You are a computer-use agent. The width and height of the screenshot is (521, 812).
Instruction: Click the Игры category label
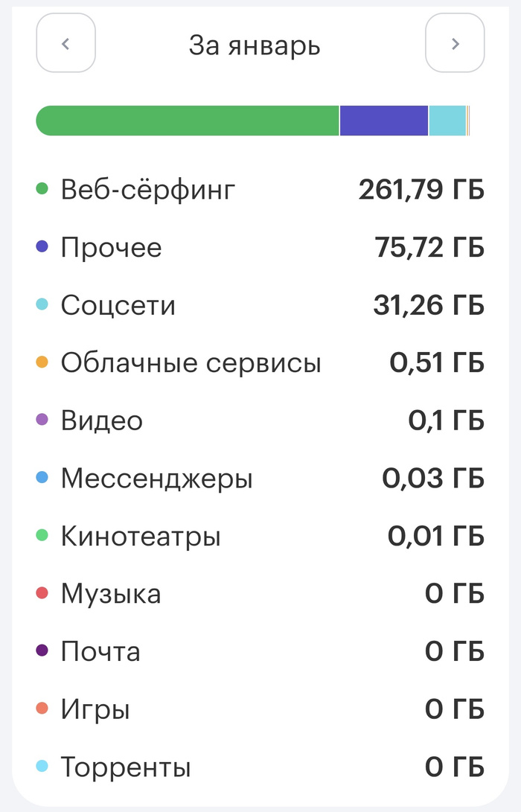coord(95,709)
